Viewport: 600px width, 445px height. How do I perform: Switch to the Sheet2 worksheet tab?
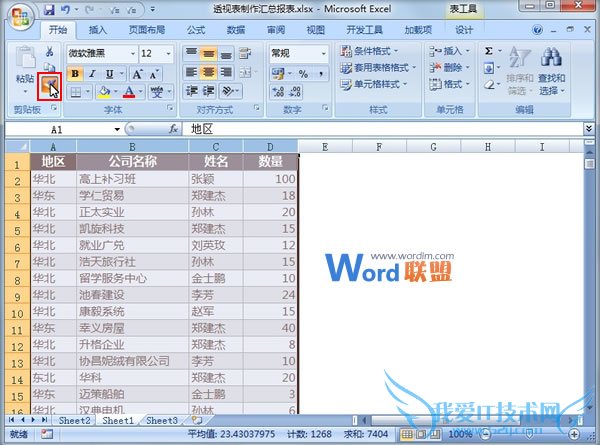[74, 421]
